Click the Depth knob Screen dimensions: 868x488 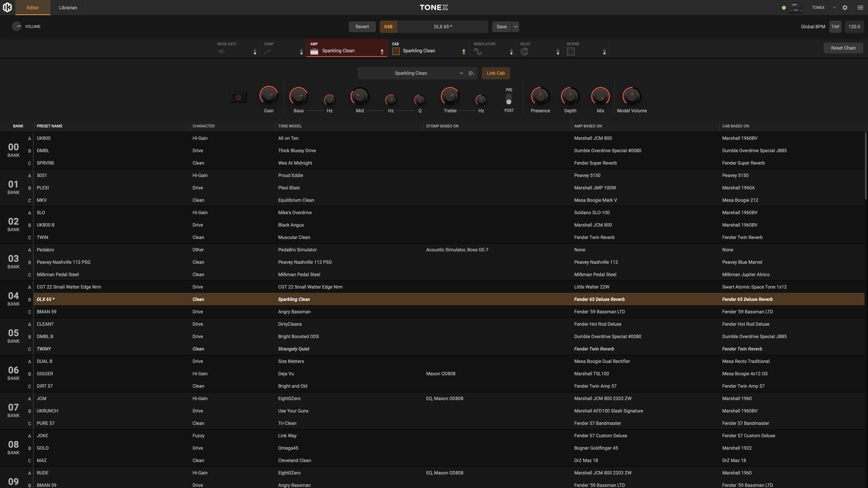click(x=570, y=96)
